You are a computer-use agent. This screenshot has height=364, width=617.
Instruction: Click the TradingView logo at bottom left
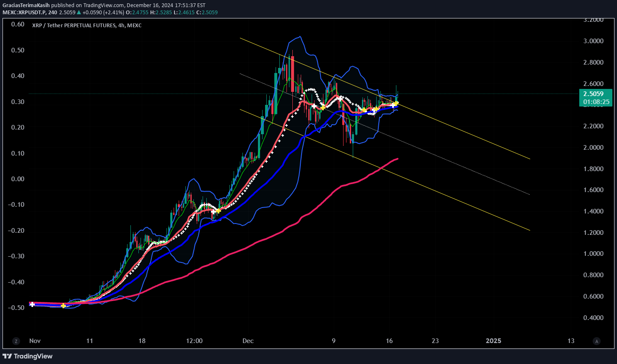coord(28,356)
